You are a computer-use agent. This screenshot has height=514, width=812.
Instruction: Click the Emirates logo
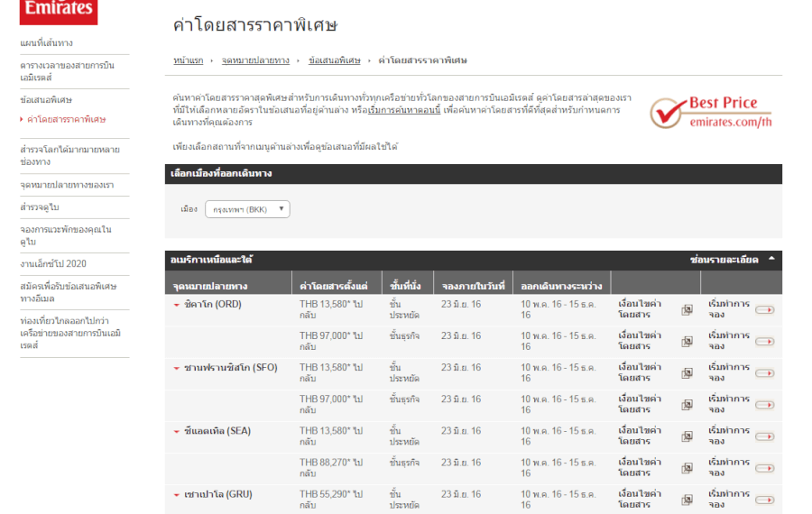click(59, 11)
